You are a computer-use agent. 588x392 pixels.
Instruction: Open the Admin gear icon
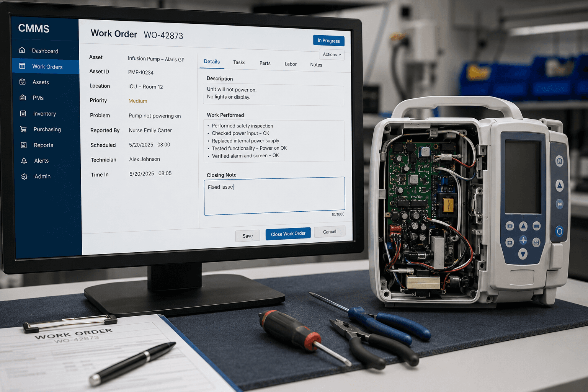24,176
